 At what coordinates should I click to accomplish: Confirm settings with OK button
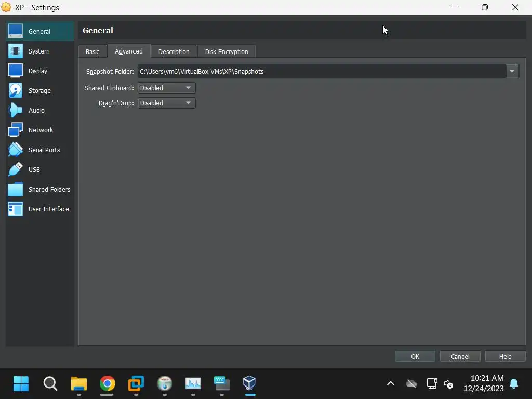415,356
